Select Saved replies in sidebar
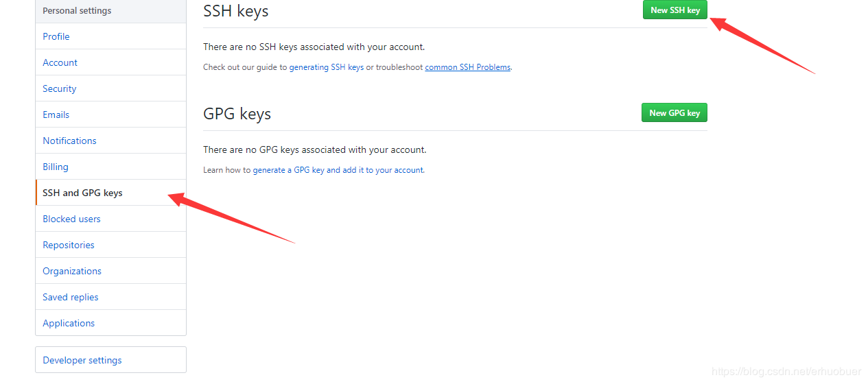Image resolution: width=868 pixels, height=384 pixels. click(x=71, y=297)
